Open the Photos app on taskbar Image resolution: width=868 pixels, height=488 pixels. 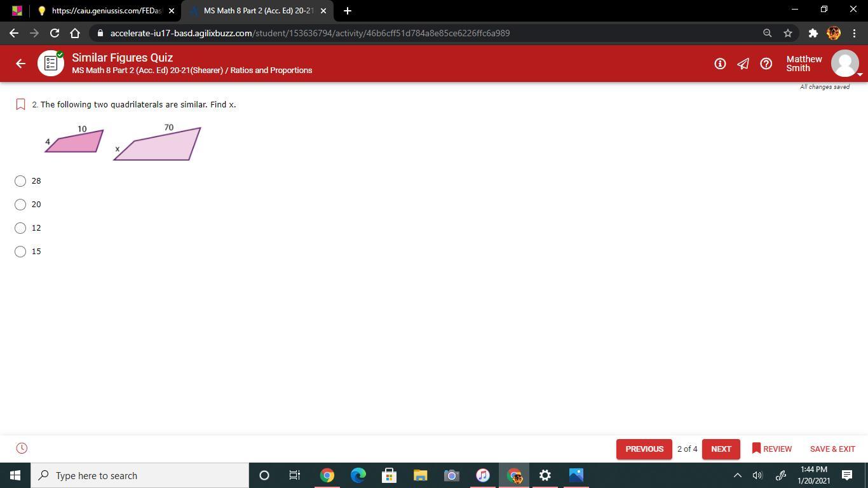(576, 475)
